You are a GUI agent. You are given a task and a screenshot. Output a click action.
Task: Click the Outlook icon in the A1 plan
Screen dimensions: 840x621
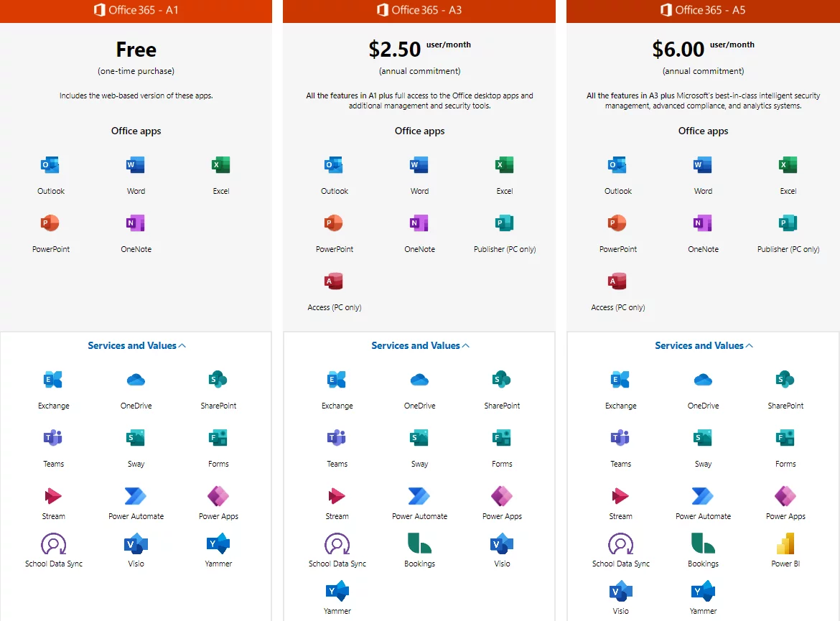point(50,165)
